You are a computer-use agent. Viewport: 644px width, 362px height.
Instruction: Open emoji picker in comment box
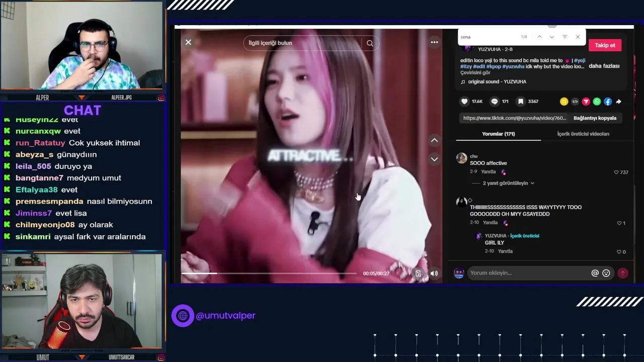tap(606, 273)
